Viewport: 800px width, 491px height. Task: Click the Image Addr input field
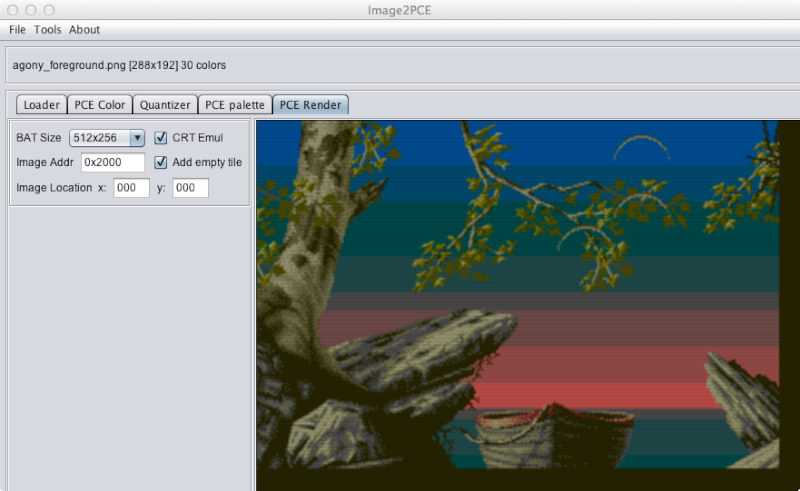pos(113,162)
